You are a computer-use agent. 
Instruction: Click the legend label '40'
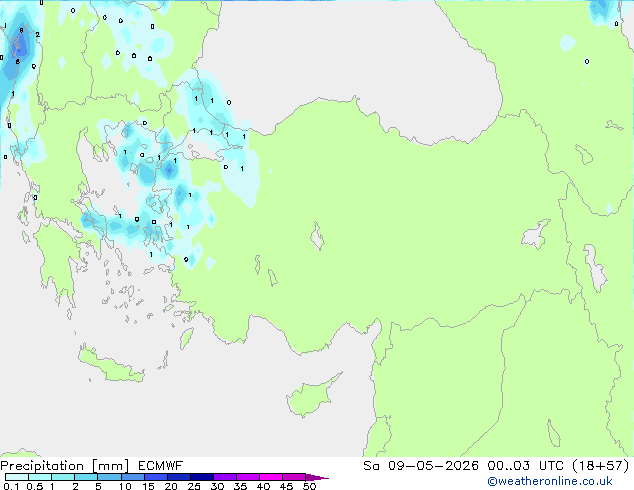click(263, 486)
